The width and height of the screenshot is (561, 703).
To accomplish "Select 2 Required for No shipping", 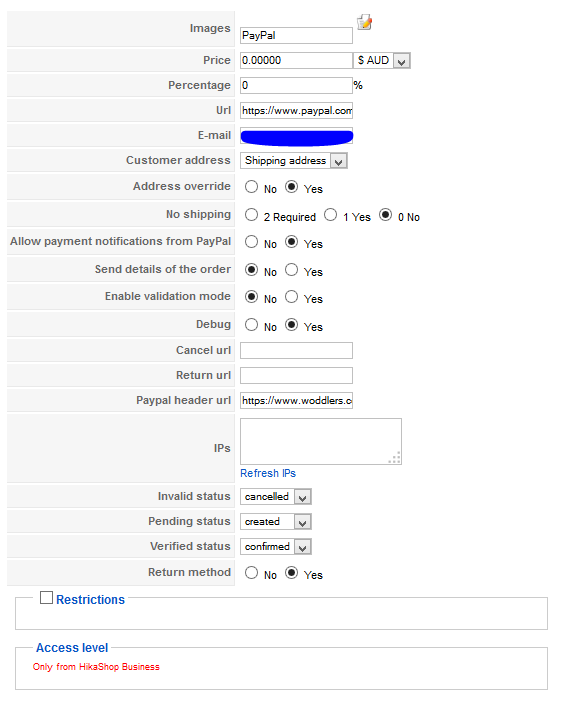I will click(x=252, y=215).
